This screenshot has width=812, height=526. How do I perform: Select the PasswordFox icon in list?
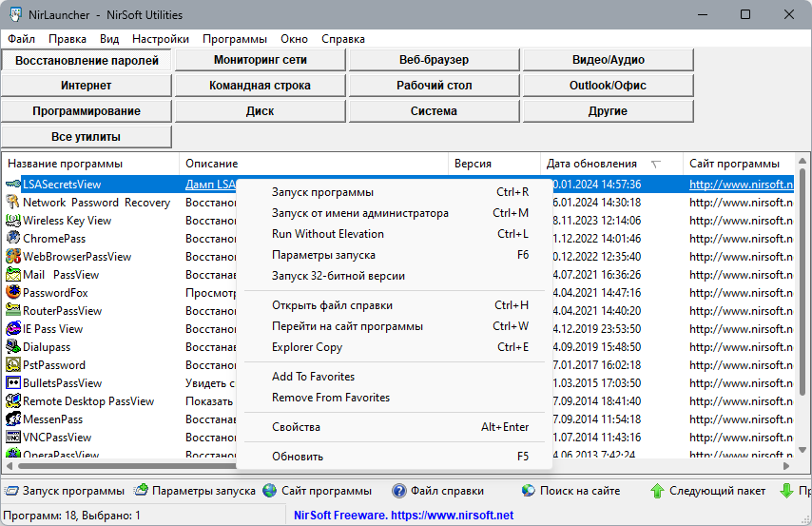(x=13, y=292)
